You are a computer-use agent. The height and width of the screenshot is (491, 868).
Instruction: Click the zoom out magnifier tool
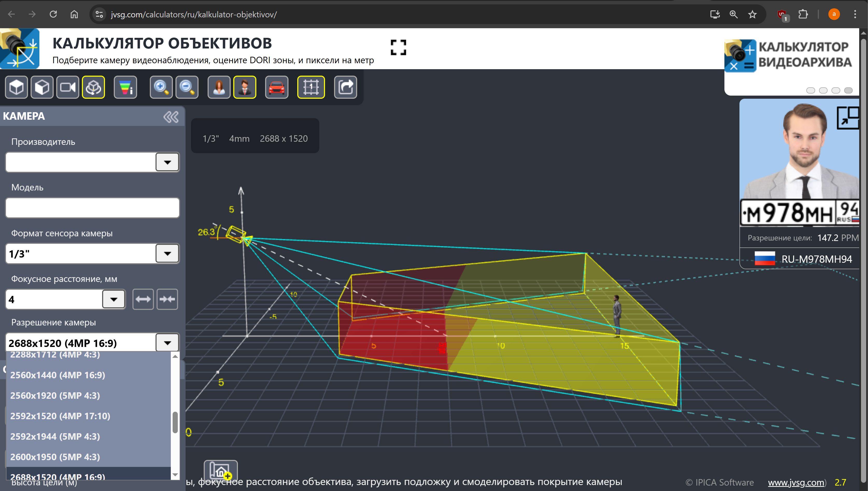click(187, 88)
